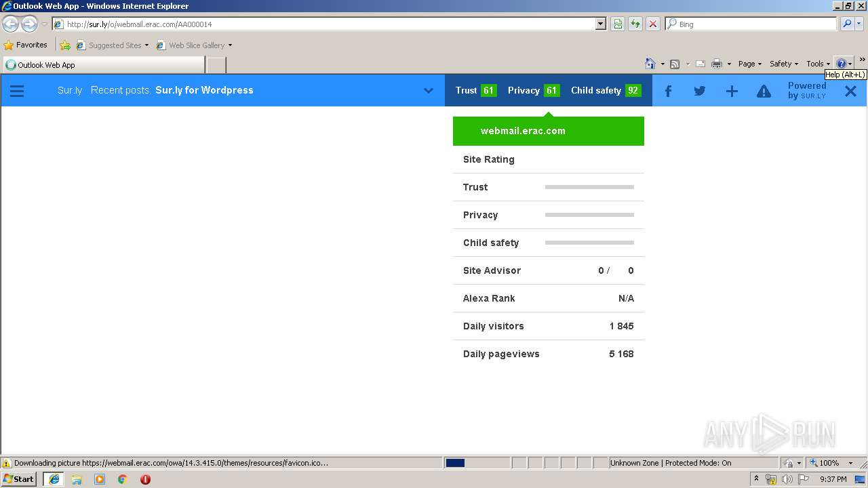Refresh the page

[x=635, y=24]
